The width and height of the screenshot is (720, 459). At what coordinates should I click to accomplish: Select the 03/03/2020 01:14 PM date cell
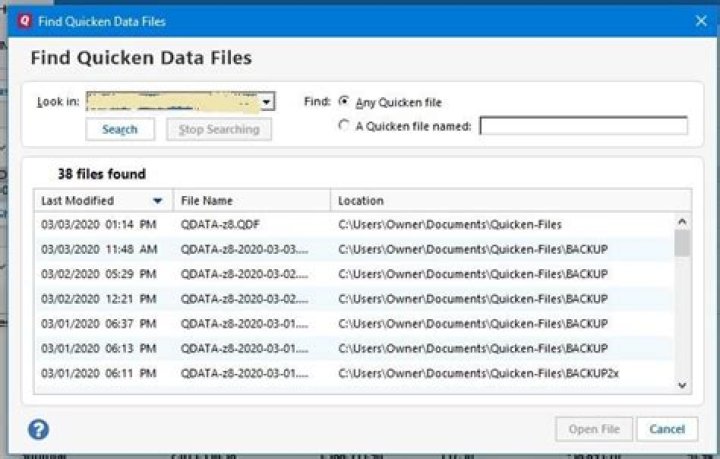click(99, 224)
